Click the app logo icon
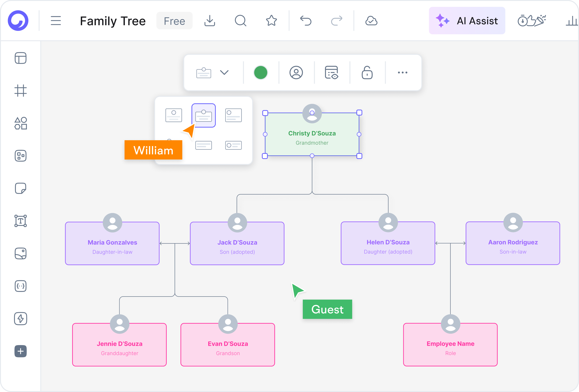Viewport: 579px width, 392px height. 18,21
